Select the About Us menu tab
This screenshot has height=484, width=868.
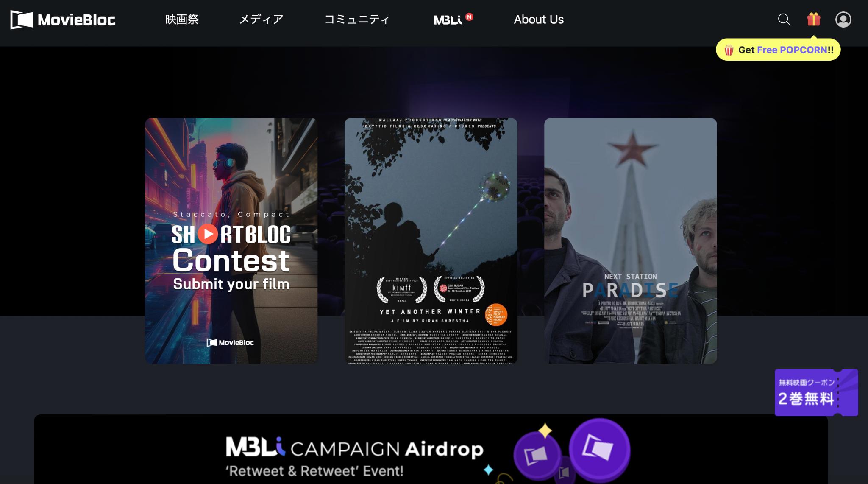(x=539, y=19)
